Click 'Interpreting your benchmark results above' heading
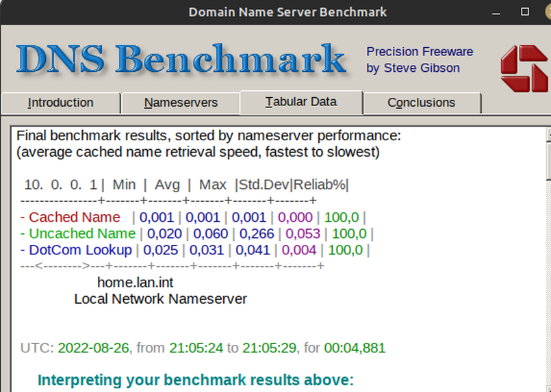Viewport: 551px width, 392px height. (196, 380)
